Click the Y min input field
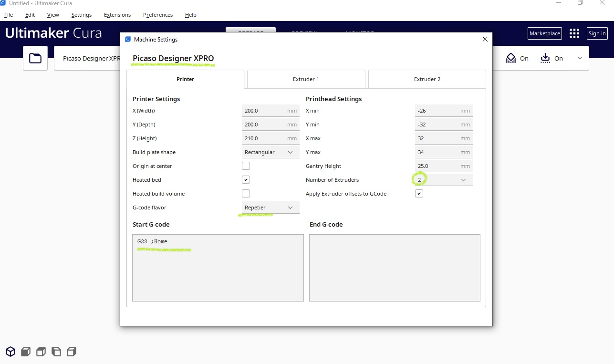Screen dimensions: 614x364 444,125
